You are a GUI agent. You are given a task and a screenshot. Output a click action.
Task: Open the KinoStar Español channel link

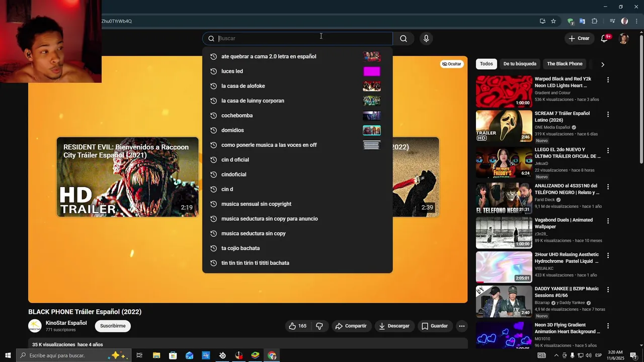tap(66, 323)
